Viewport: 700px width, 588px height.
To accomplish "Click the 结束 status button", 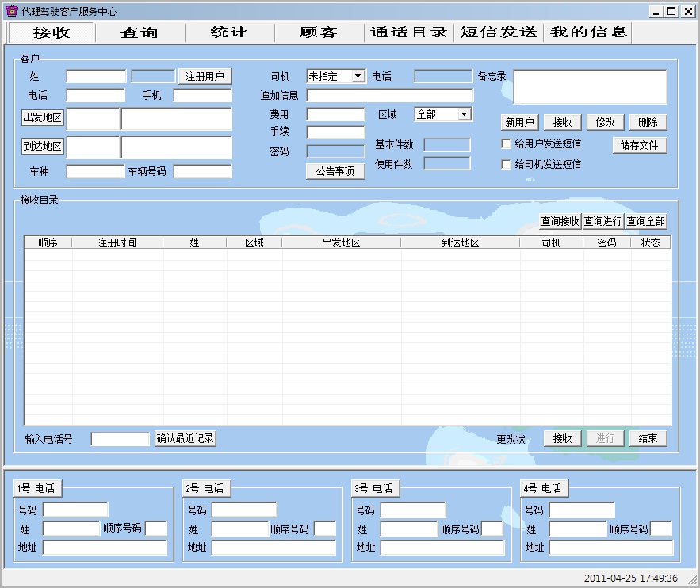I will [x=648, y=438].
